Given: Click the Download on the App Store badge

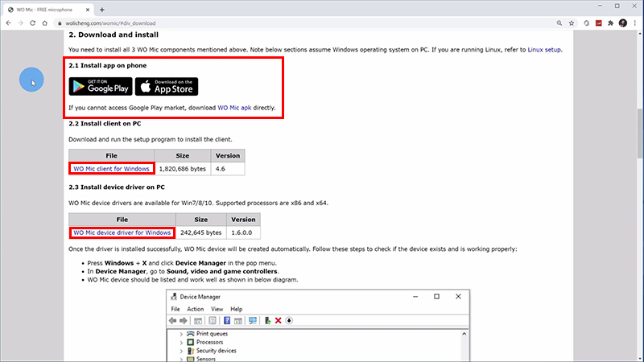Looking at the screenshot, I should 167,87.
